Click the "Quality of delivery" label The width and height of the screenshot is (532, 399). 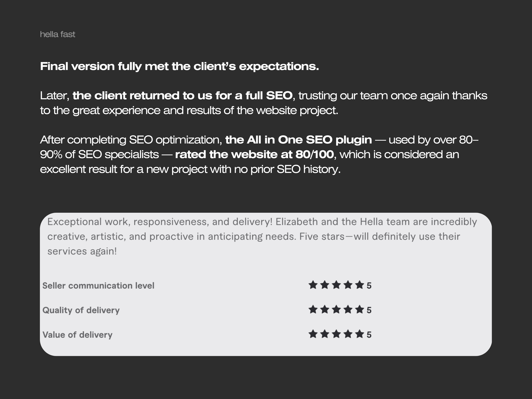point(81,310)
